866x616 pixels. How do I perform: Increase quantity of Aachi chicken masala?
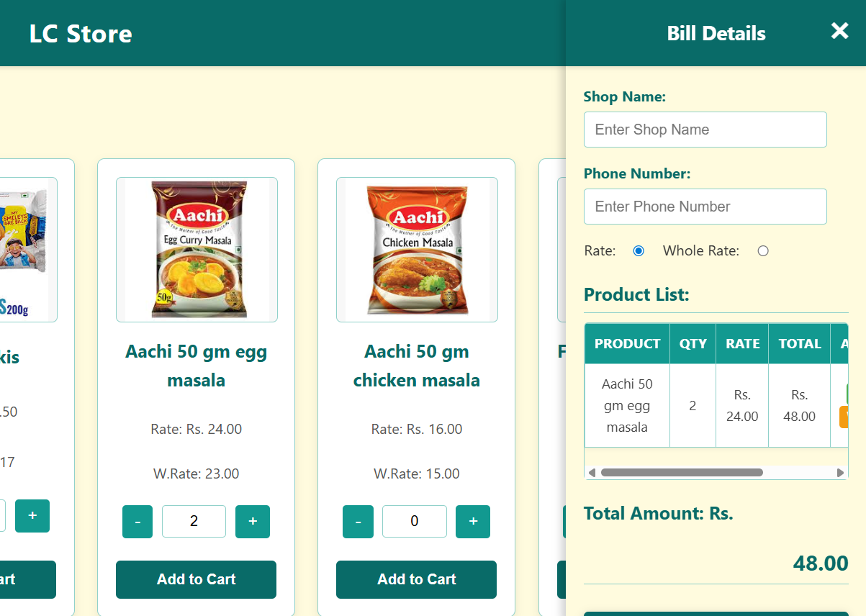(x=473, y=522)
